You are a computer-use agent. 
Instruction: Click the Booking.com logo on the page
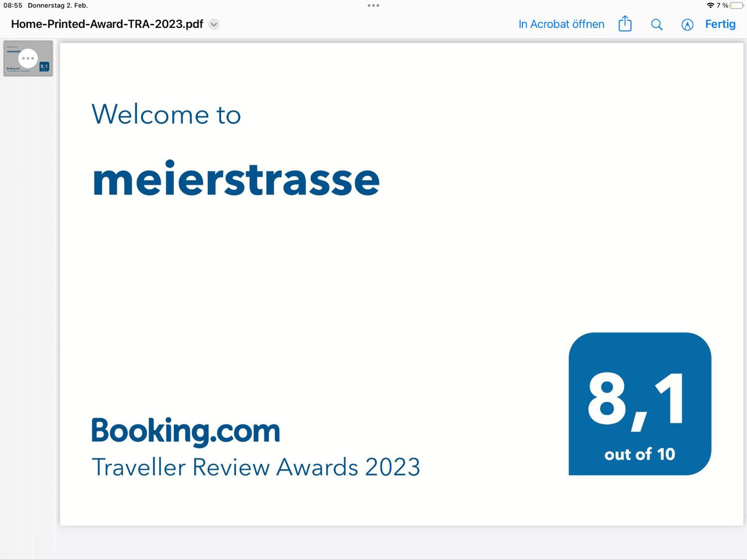(x=186, y=430)
